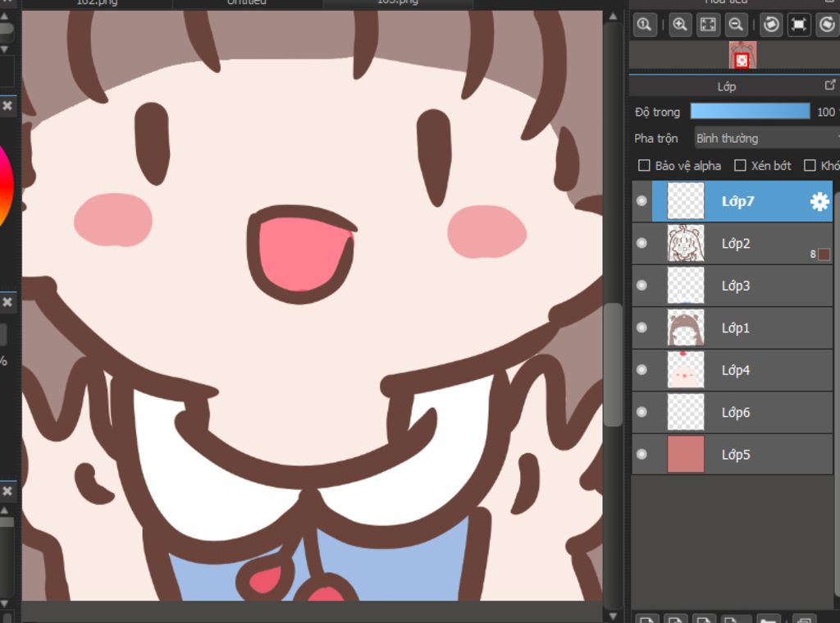The image size is (840, 623).
Task: Click the canvas vertical scrollbar handle
Action: coord(613,364)
